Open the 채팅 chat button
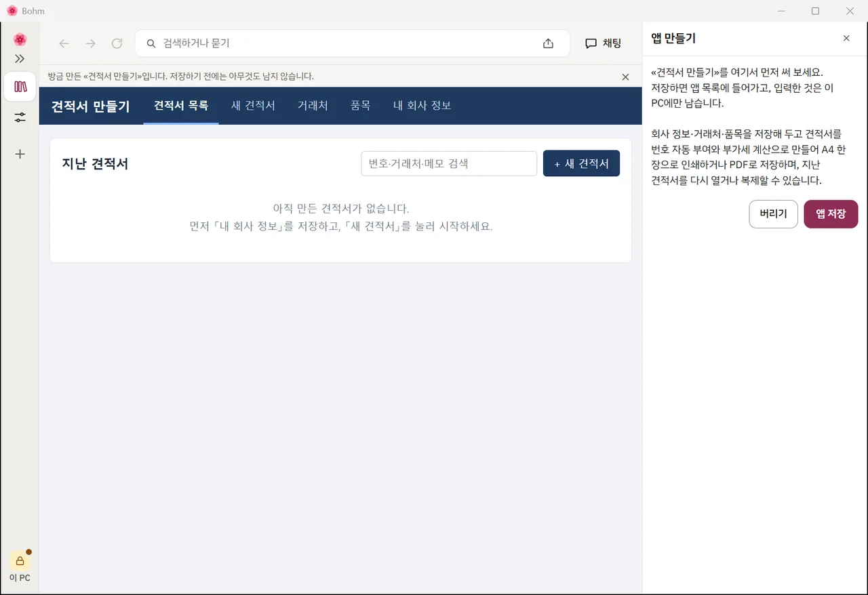Image resolution: width=868 pixels, height=595 pixels. [x=603, y=43]
